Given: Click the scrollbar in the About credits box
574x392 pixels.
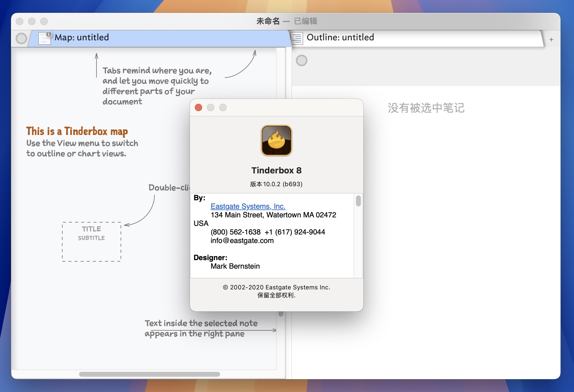Looking at the screenshot, I should point(358,201).
